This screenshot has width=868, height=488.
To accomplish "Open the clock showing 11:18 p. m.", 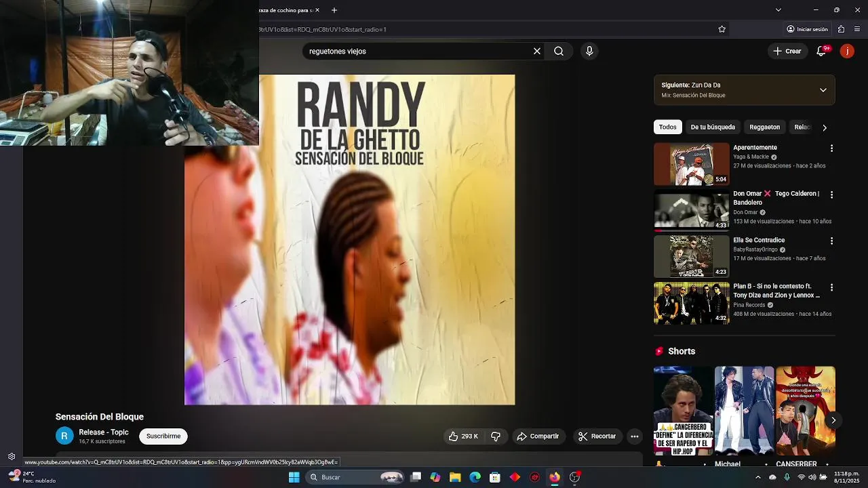I will click(x=847, y=477).
